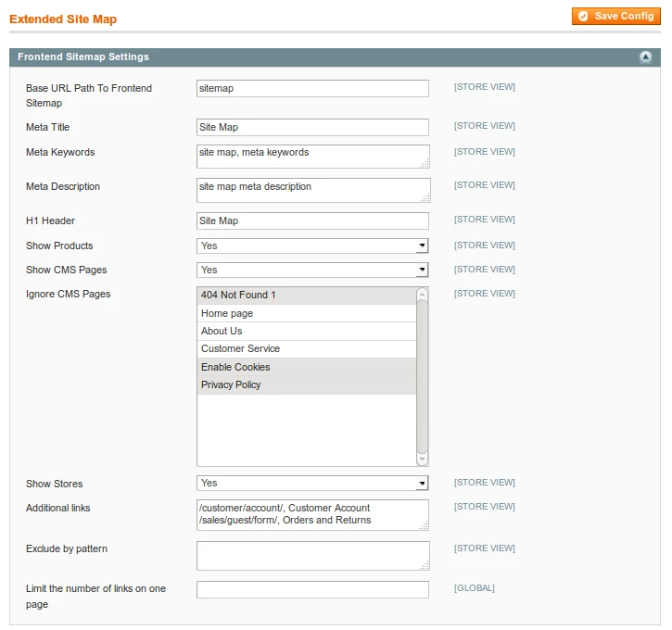Screen dimensions: 672x630
Task: Select 'Home page' in Ignore CMS Pages
Action: (306, 313)
